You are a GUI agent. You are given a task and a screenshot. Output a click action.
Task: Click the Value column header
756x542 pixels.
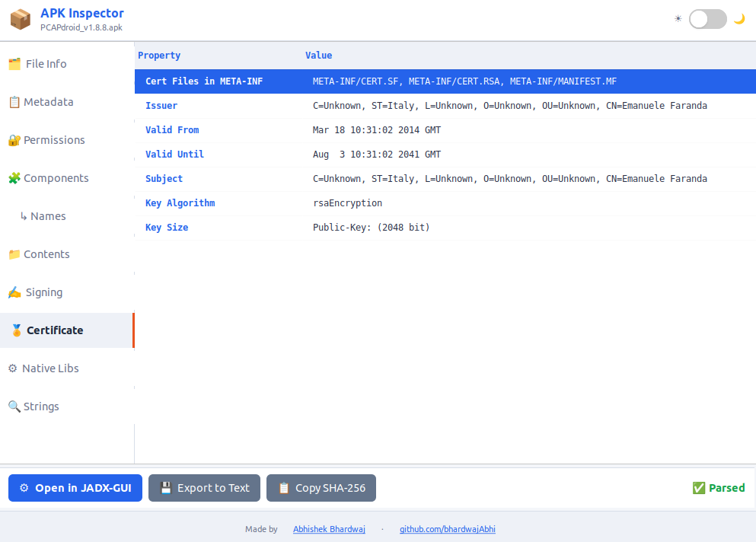pyautogui.click(x=319, y=56)
